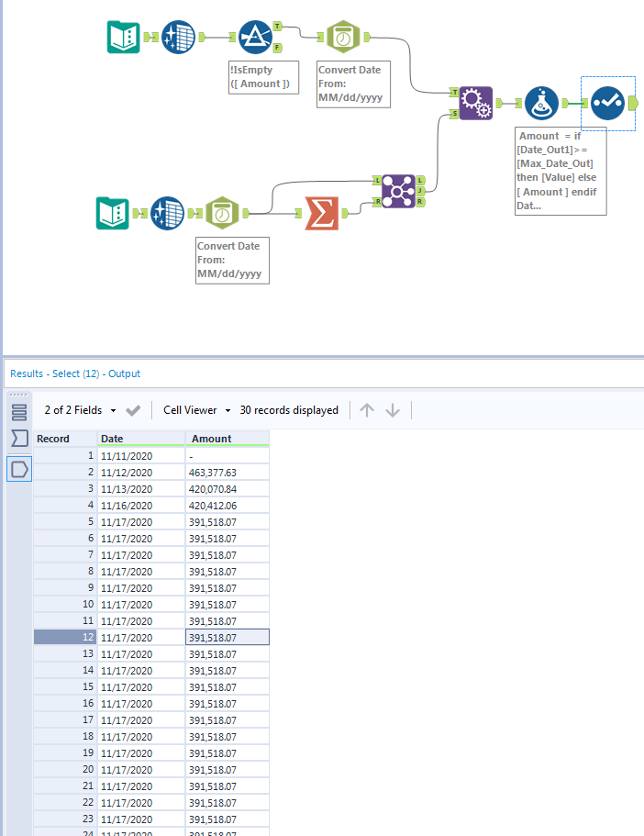Click the Formula Amount expression annotation

[561, 171]
